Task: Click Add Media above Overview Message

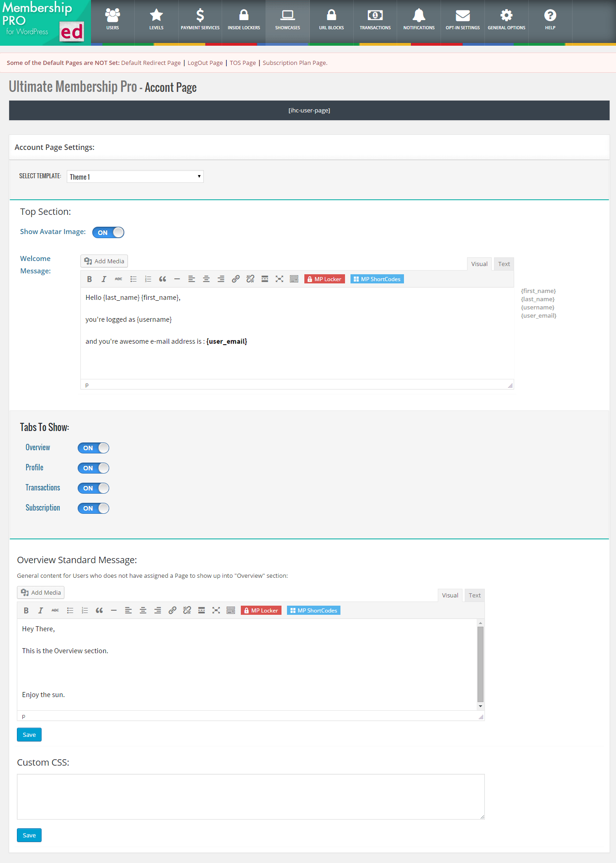Action: point(41,592)
